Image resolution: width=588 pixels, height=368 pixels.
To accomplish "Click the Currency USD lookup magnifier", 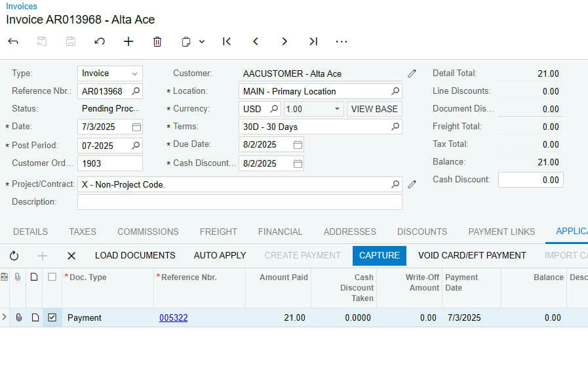I will click(274, 109).
